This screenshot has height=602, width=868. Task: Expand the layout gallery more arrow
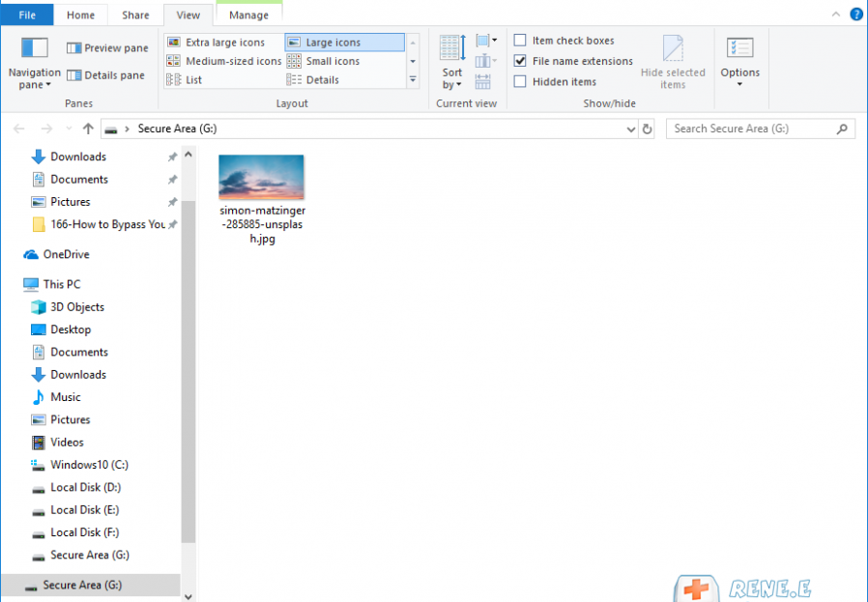pos(414,80)
